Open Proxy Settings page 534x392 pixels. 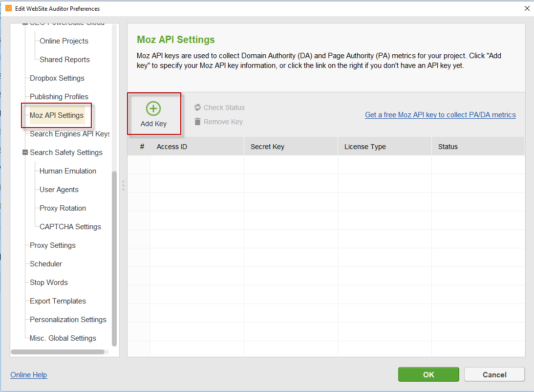tap(53, 245)
